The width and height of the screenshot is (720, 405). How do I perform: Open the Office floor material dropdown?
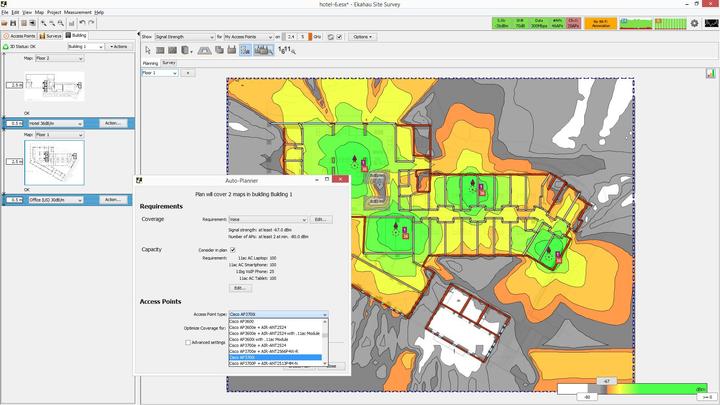56,200
